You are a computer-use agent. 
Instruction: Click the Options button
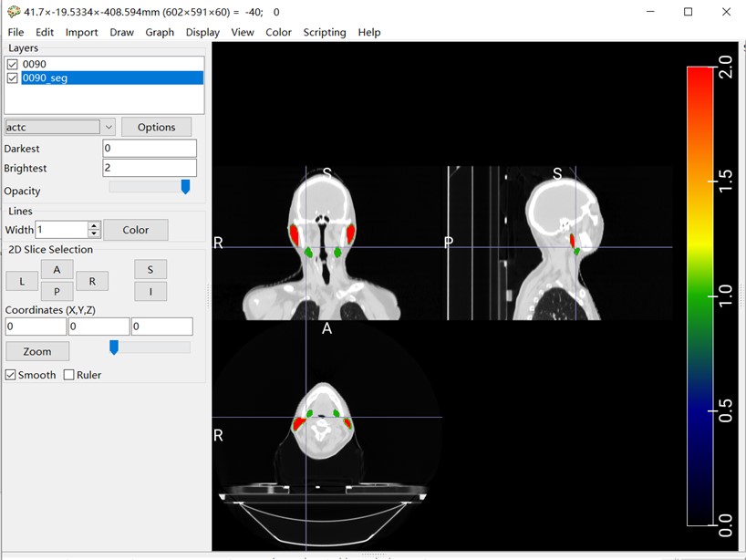pos(156,127)
